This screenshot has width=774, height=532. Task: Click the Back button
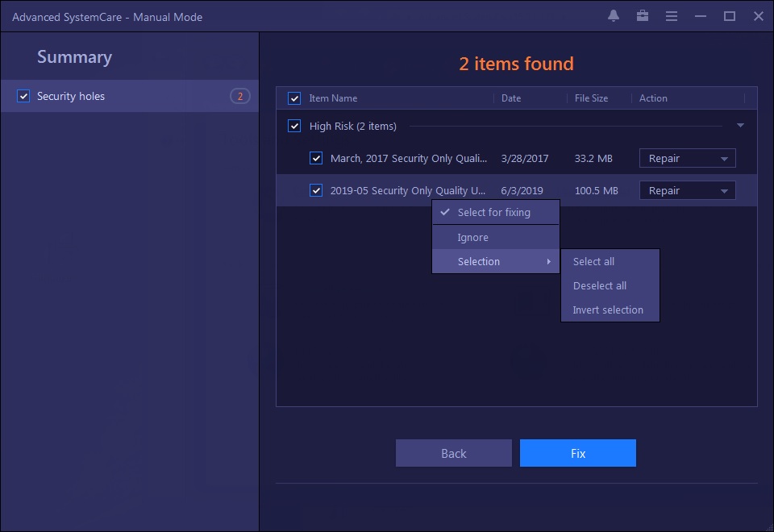click(454, 453)
